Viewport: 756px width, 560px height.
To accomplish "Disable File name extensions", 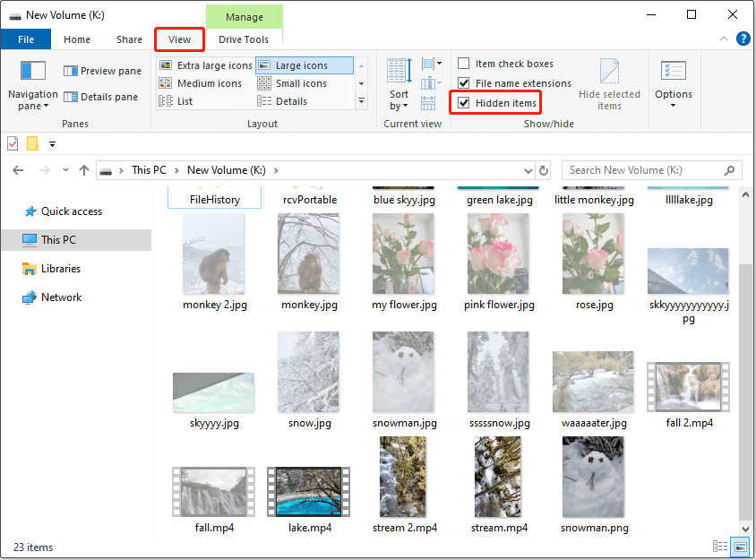I will (463, 83).
